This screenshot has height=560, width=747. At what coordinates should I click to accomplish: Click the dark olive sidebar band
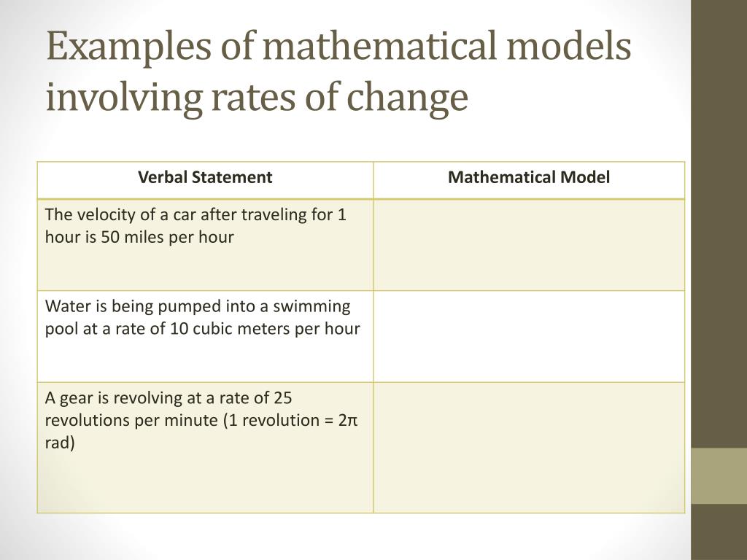[x=719, y=224]
